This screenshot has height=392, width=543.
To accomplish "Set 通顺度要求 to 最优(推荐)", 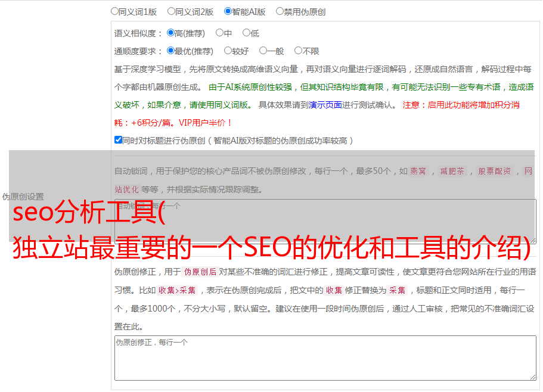I will pyautogui.click(x=170, y=51).
